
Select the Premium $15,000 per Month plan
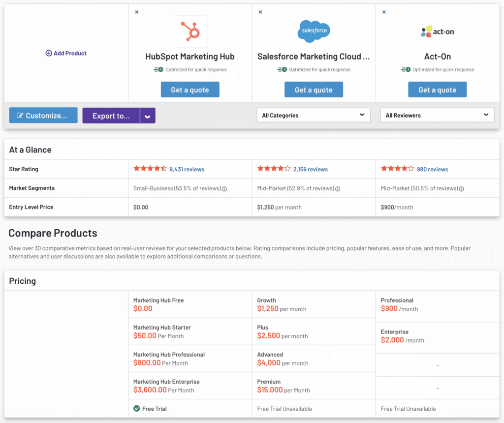click(x=314, y=386)
